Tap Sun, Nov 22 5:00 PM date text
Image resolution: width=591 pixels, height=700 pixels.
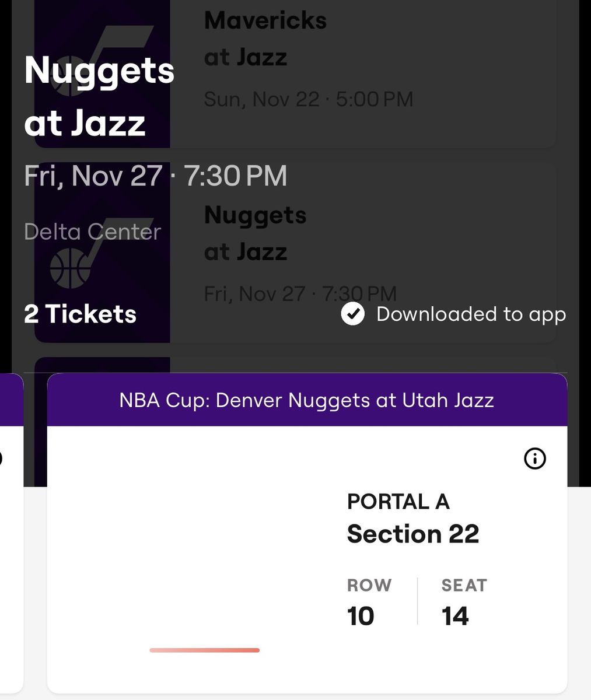click(x=309, y=99)
